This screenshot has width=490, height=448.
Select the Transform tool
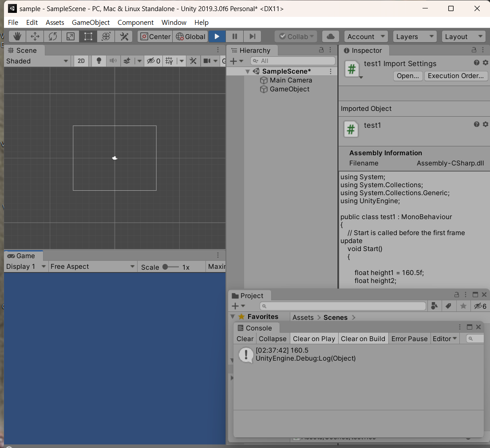click(x=106, y=36)
